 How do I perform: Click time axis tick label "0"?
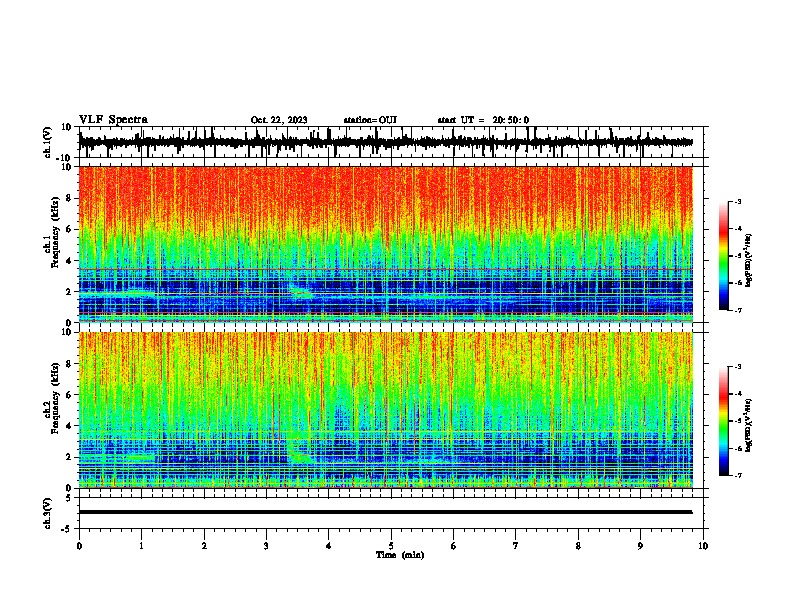point(79,546)
